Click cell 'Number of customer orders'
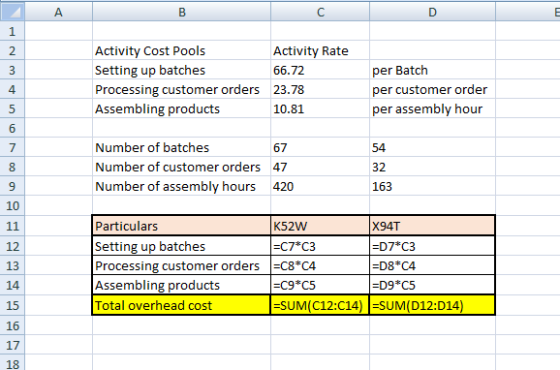This screenshot has width=560, height=370. 181,167
